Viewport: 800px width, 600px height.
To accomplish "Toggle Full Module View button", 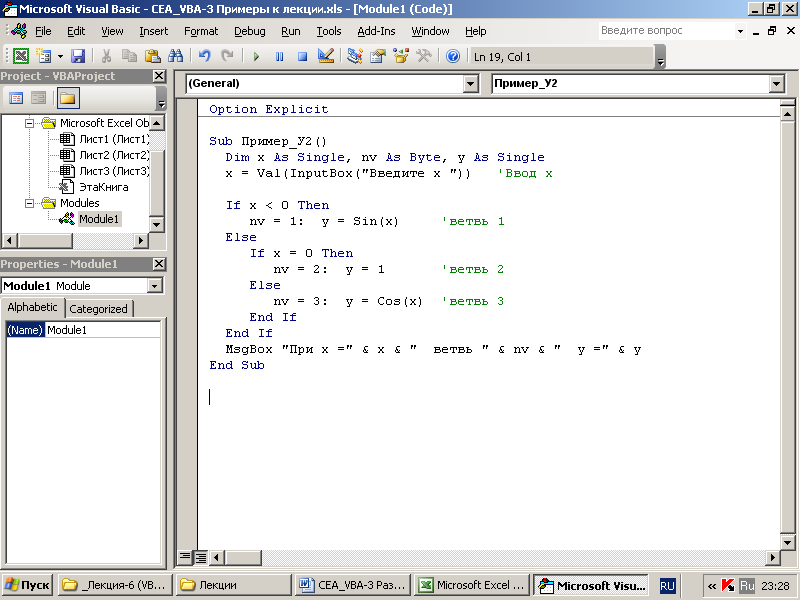I will pyautogui.click(x=201, y=557).
